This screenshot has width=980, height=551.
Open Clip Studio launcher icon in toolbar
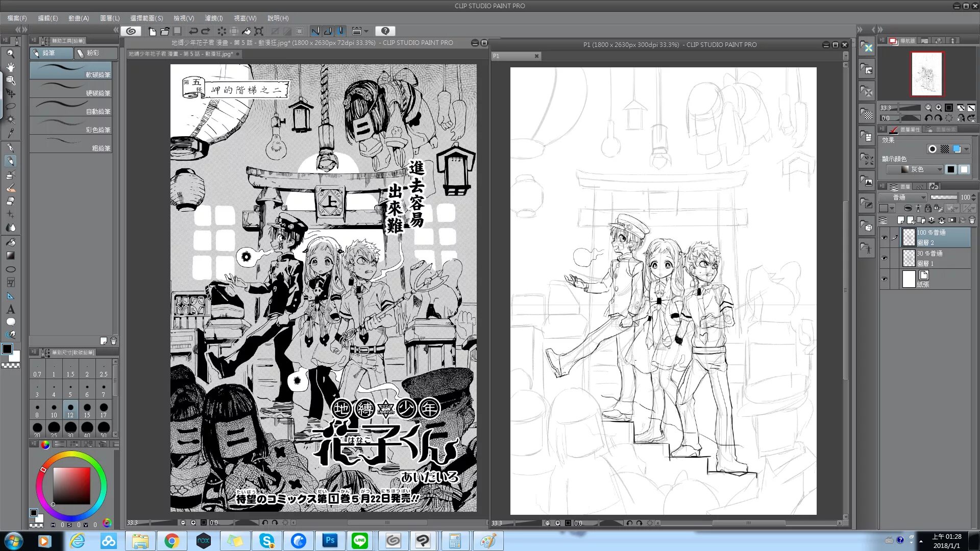[131, 31]
